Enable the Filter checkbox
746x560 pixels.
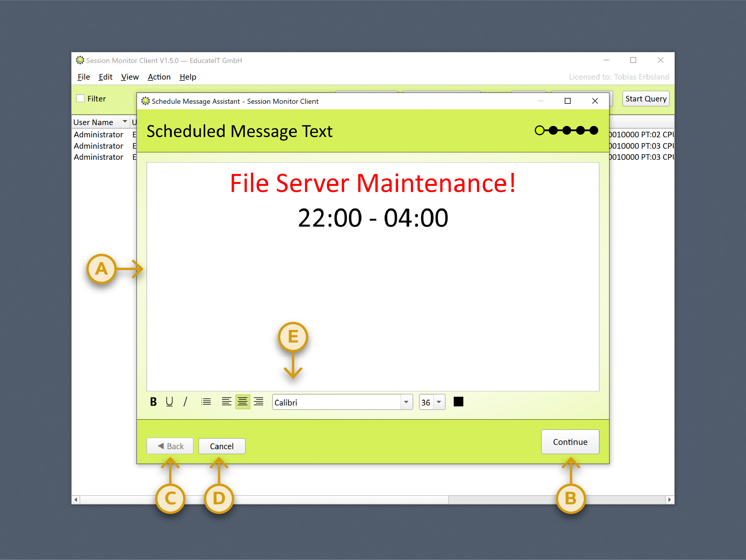pyautogui.click(x=81, y=99)
